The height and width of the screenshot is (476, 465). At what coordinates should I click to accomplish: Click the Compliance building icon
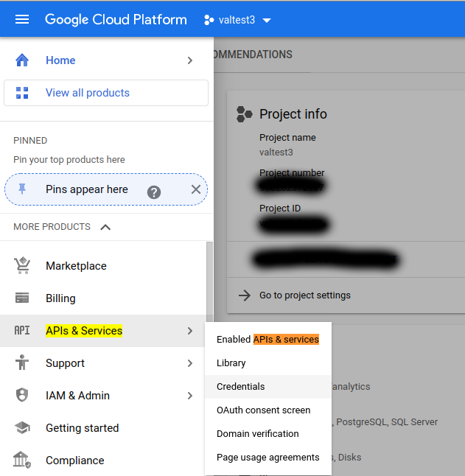point(22,461)
